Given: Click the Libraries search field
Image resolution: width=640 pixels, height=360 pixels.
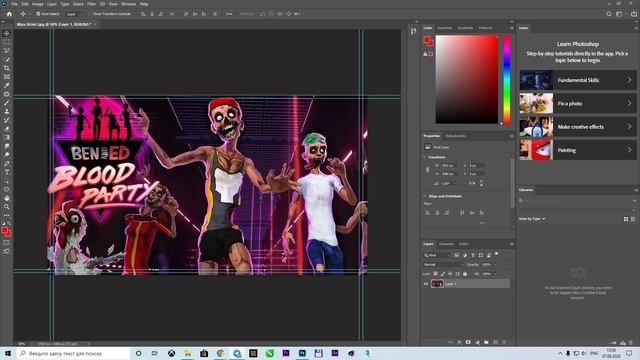Looking at the screenshot, I should coord(577,200).
